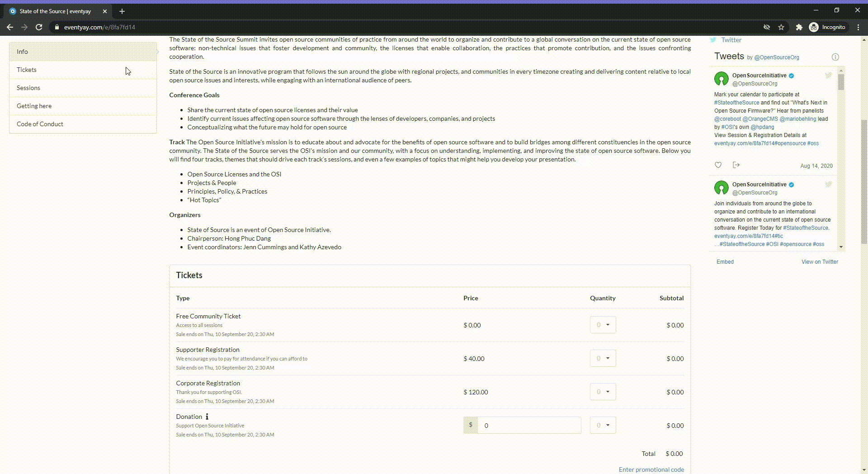Viewport: 868px width, 474px height.
Task: Click the $ 120.00 Corporate price
Action: click(x=476, y=392)
